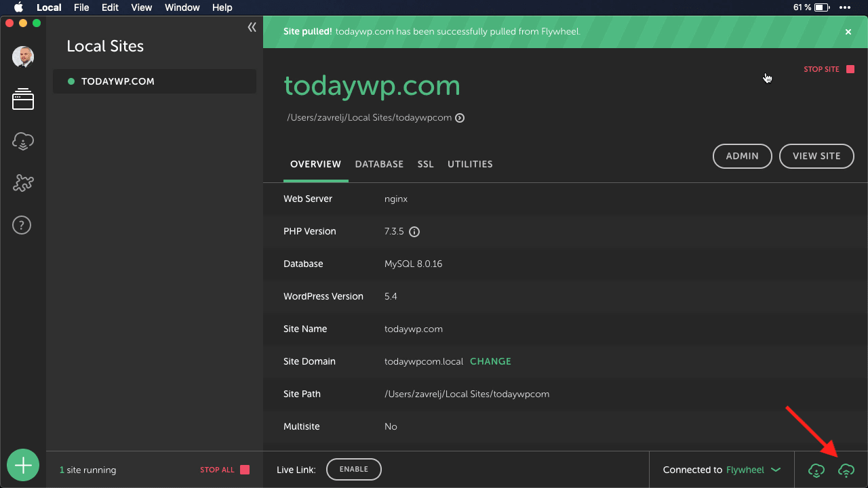Click the Multisite No value
868x488 pixels.
coord(391,426)
